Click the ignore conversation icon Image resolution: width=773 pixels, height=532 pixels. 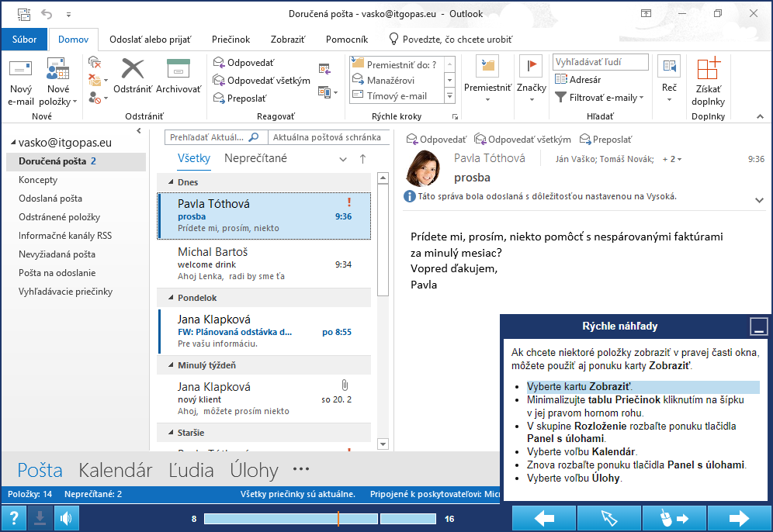click(95, 62)
